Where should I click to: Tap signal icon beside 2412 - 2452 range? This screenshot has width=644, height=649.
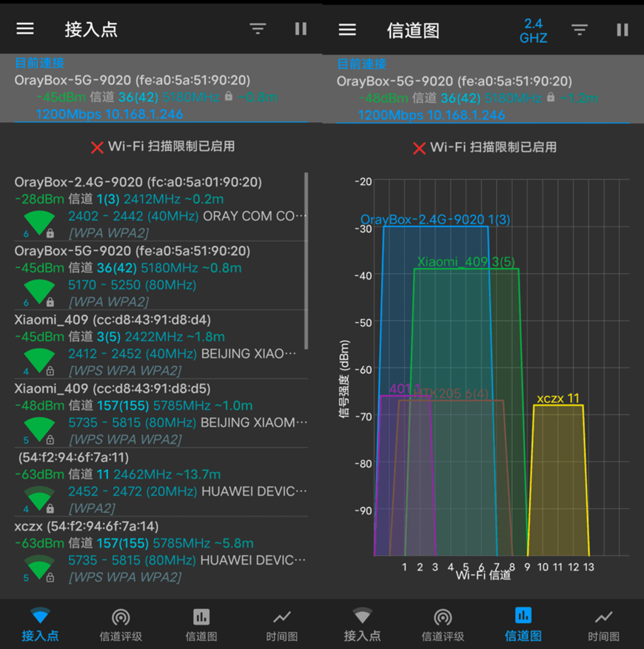pos(39,361)
